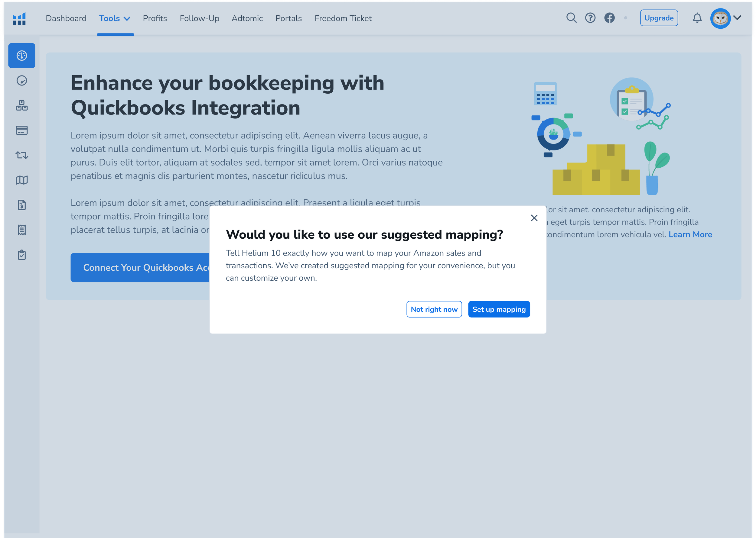The image size is (756, 538).
Task: Open the Facebook icon in header
Action: pos(609,18)
